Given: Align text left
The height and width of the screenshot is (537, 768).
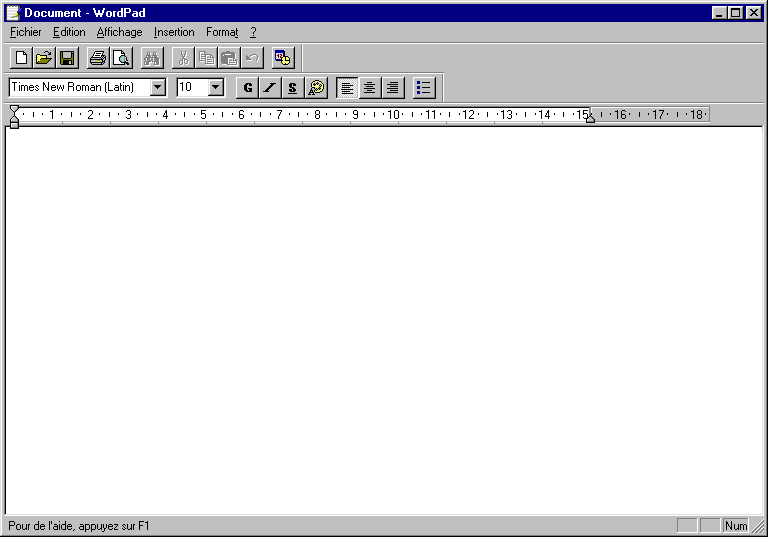Looking at the screenshot, I should coord(347,88).
